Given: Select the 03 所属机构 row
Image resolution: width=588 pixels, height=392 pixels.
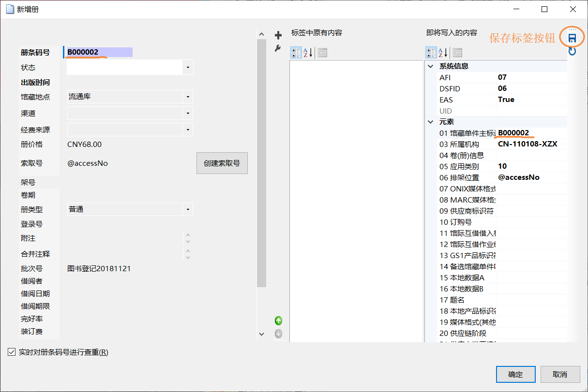Looking at the screenshot, I should [x=502, y=144].
